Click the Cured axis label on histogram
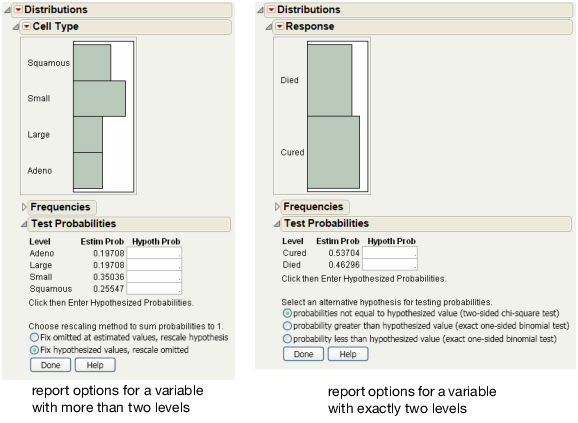 coord(292,152)
